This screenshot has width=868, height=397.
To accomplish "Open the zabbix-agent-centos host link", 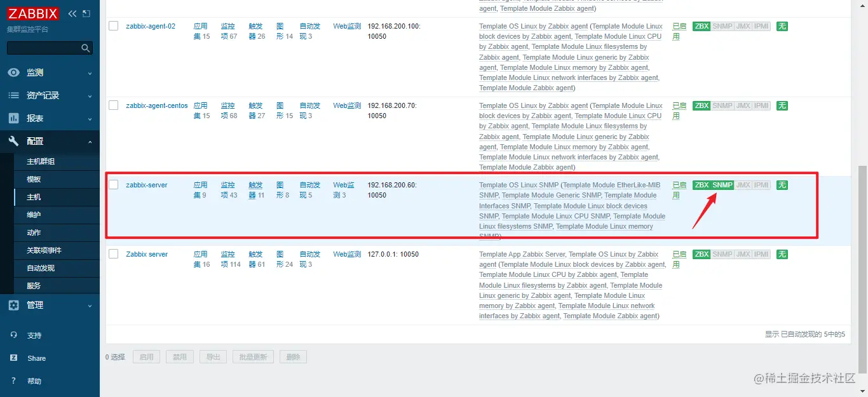I will coord(157,105).
